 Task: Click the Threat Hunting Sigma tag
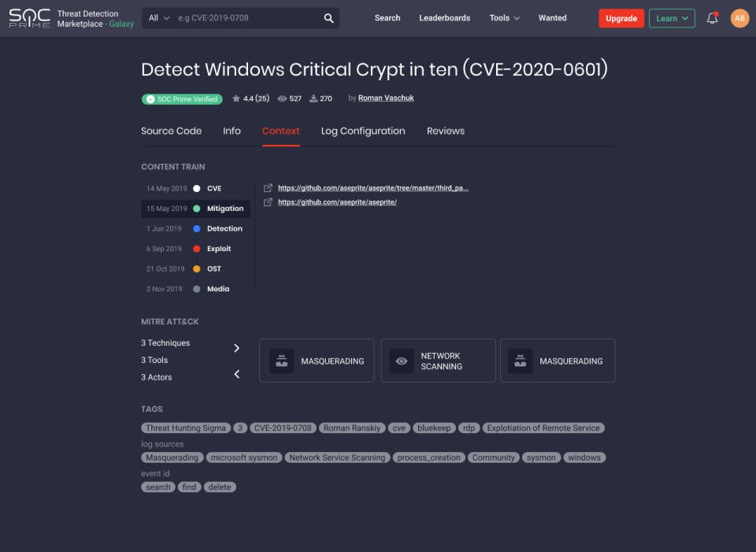(x=186, y=428)
